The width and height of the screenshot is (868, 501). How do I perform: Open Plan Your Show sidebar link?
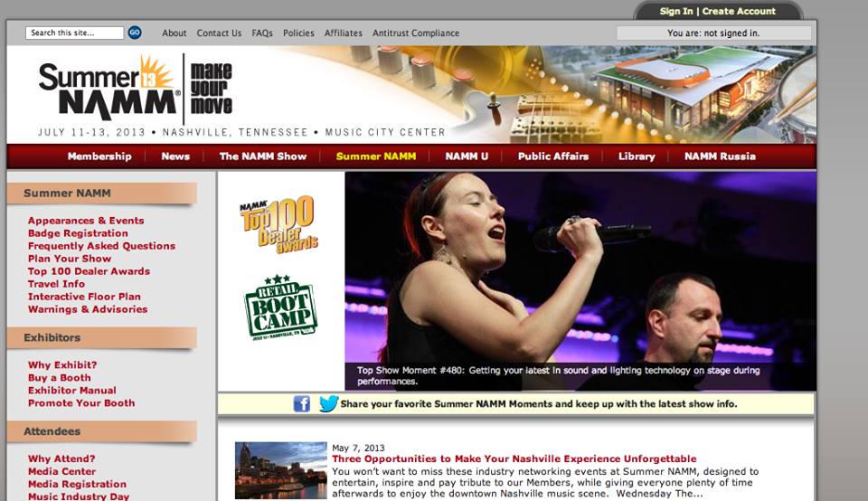pos(70,259)
